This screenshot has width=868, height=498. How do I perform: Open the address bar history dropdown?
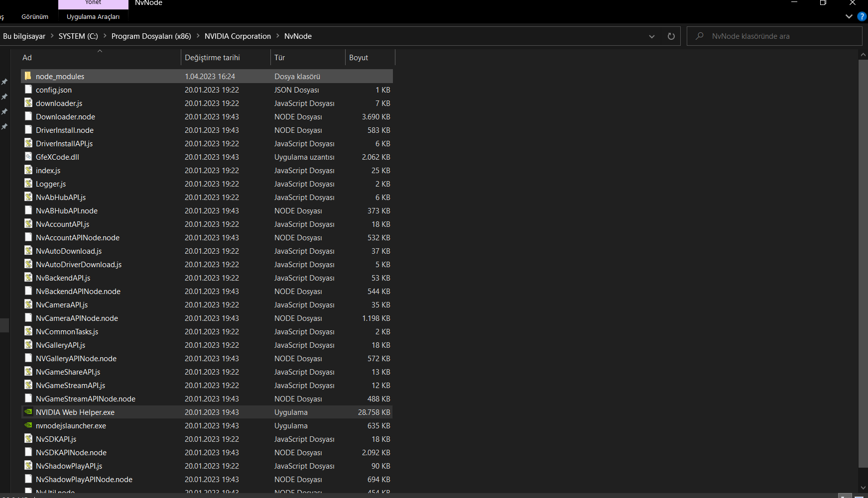pos(652,36)
